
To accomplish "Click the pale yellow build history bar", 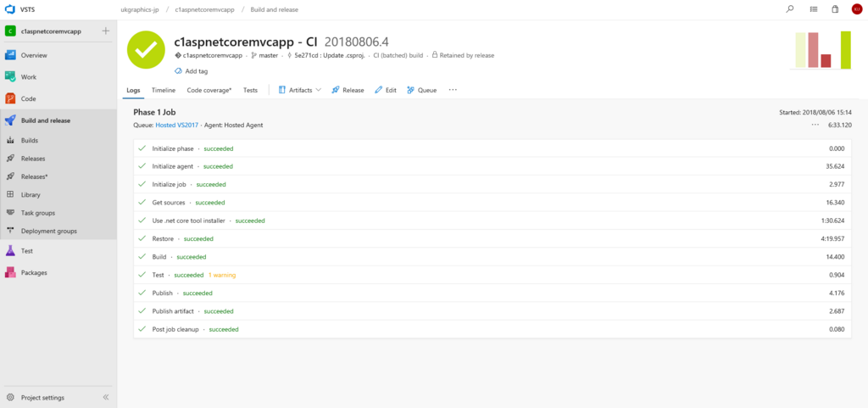I will pyautogui.click(x=800, y=50).
